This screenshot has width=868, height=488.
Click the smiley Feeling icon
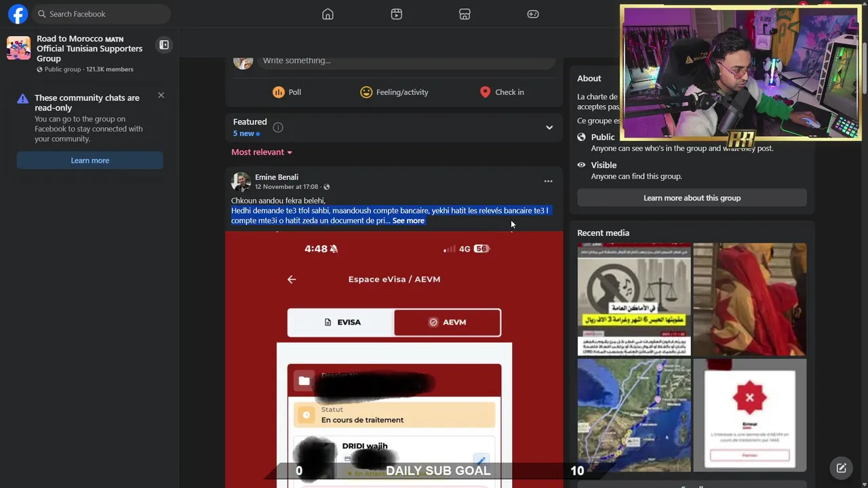[x=366, y=92]
